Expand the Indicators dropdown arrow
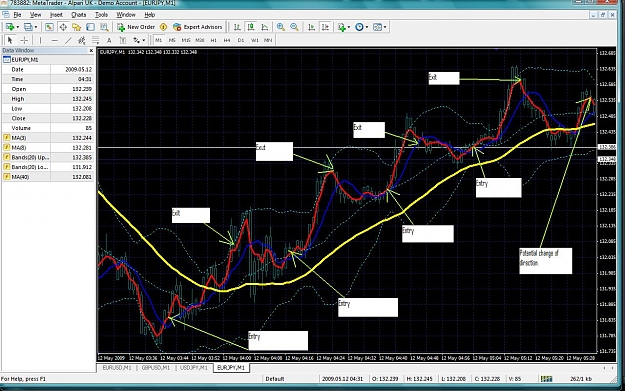The image size is (625, 391). (x=349, y=27)
